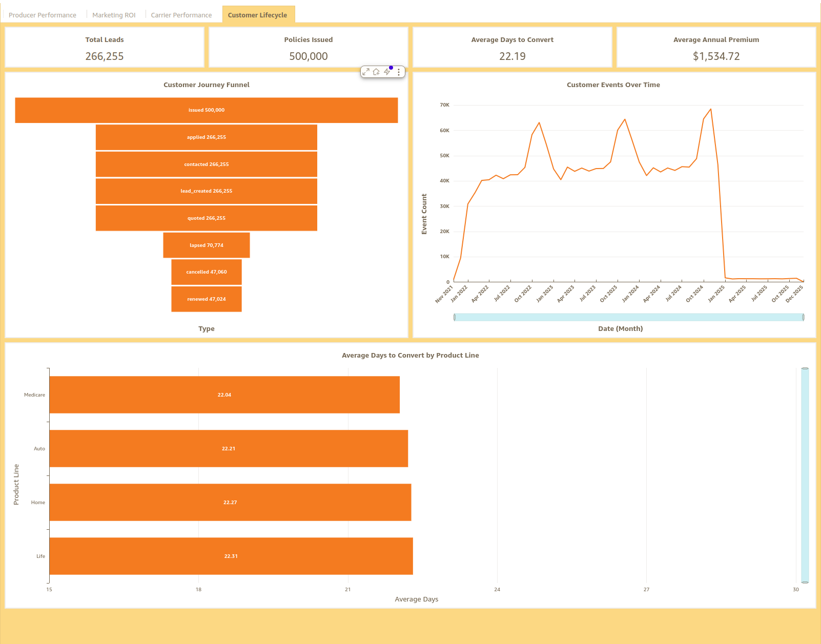Pin the funnel visual using the home-plus icon
821x644 pixels.
pyautogui.click(x=377, y=72)
